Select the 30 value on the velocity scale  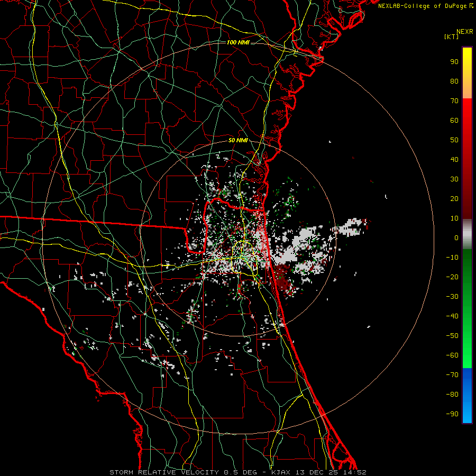(x=454, y=179)
